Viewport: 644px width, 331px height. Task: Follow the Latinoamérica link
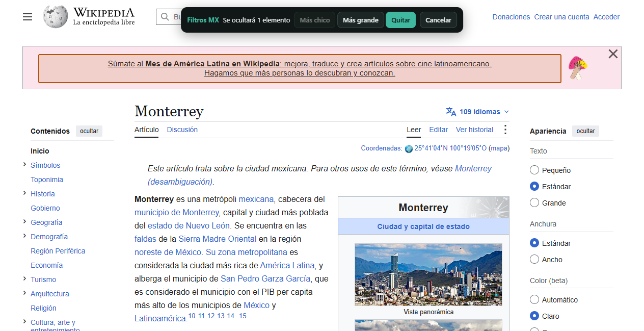[160, 318]
